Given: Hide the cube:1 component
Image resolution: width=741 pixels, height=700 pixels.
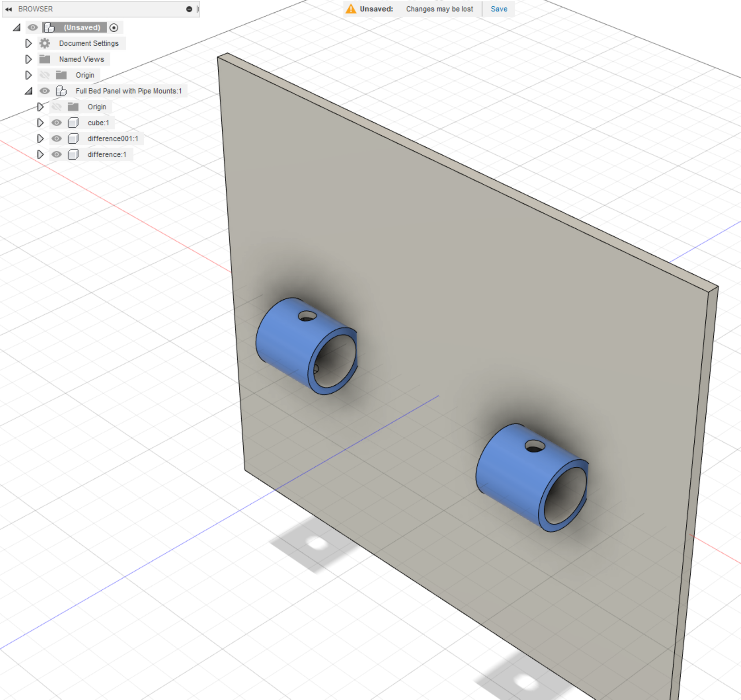Looking at the screenshot, I should pos(56,123).
